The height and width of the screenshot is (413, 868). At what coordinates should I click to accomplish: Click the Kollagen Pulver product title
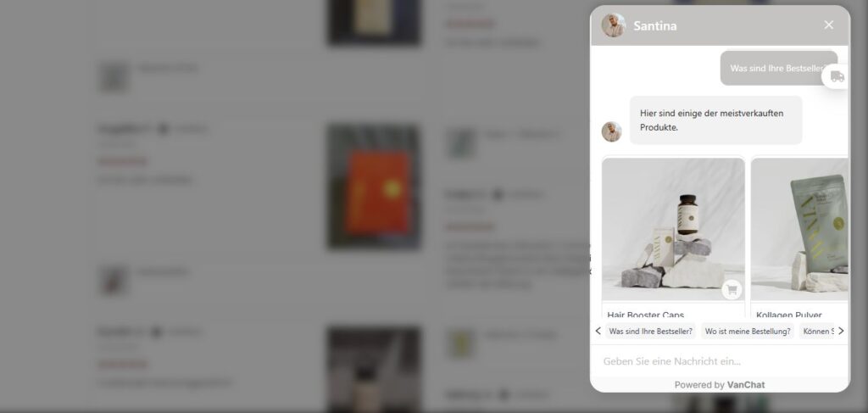789,315
